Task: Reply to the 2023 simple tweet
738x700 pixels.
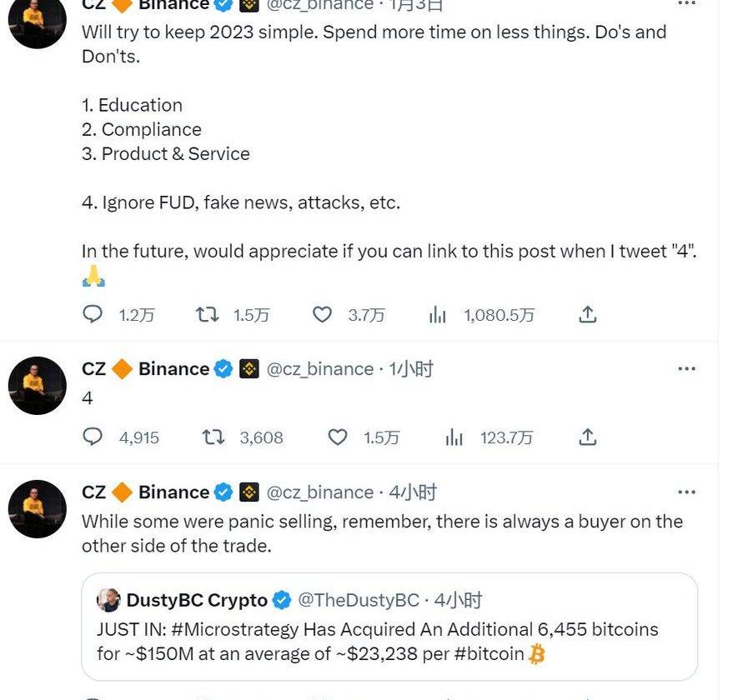Action: [x=93, y=314]
